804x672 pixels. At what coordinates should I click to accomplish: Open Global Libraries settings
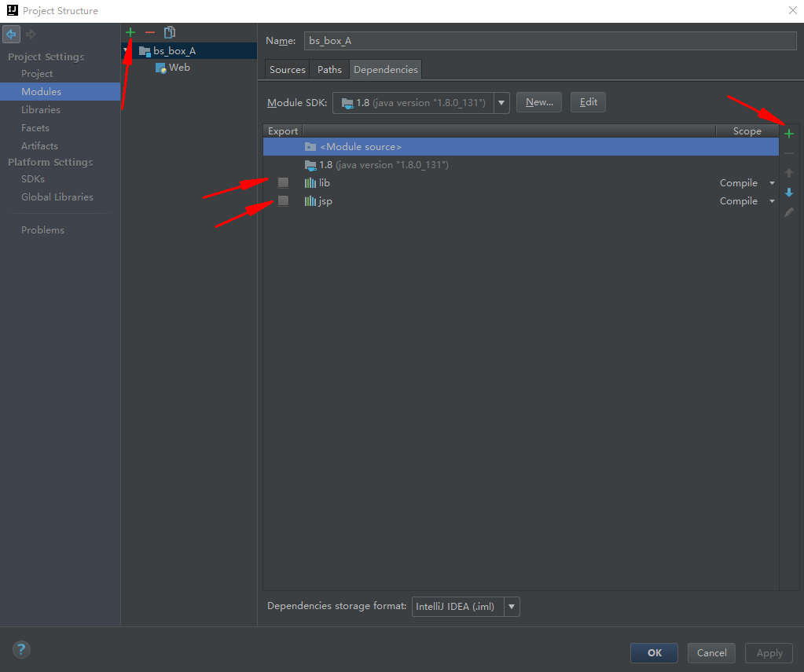click(x=57, y=197)
